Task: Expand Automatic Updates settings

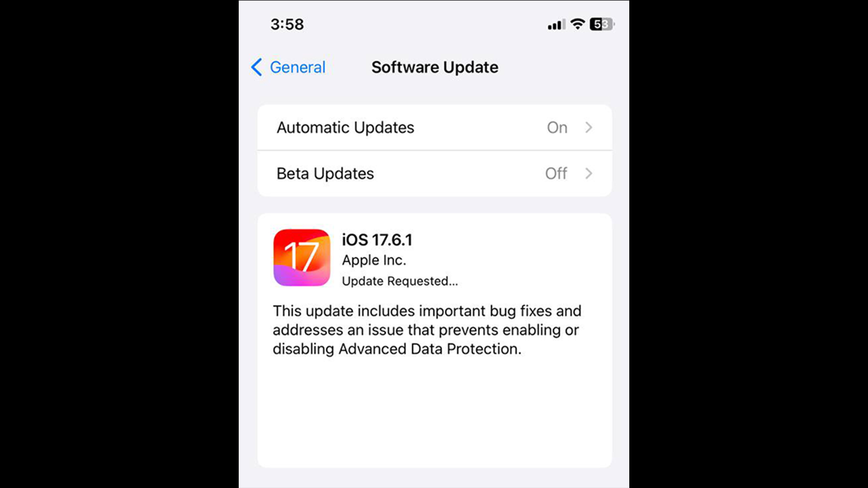Action: coord(434,127)
